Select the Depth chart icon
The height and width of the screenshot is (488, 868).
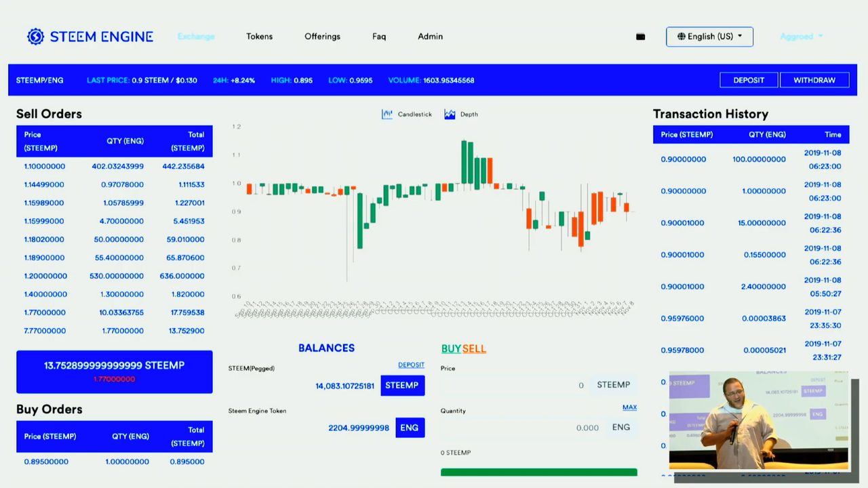450,115
